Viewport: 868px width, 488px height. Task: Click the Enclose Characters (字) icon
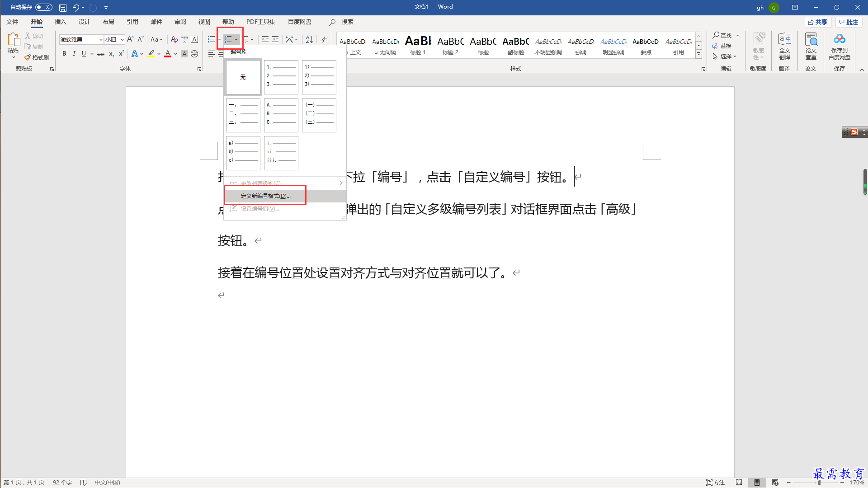(194, 53)
